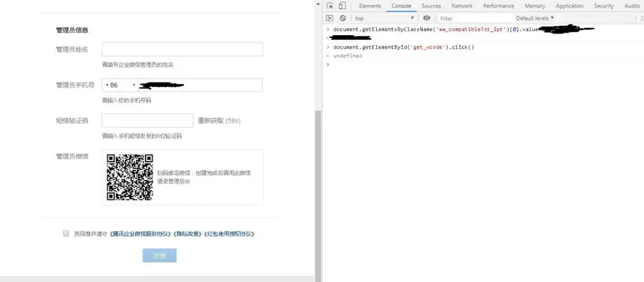Open the 红包使用授权协议 link

coord(230,234)
